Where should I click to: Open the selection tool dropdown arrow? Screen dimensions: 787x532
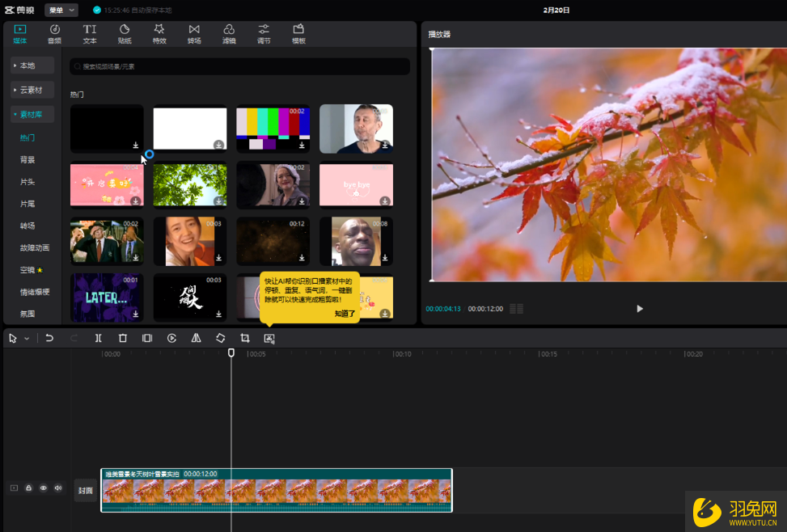27,339
